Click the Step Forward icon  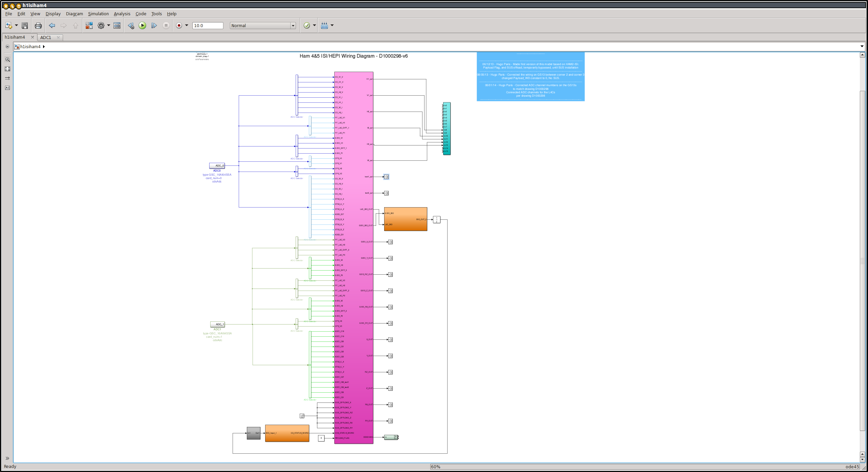tap(154, 25)
